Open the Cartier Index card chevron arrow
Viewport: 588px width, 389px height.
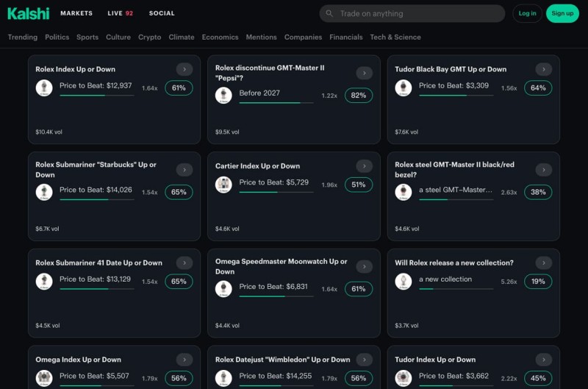pos(364,166)
